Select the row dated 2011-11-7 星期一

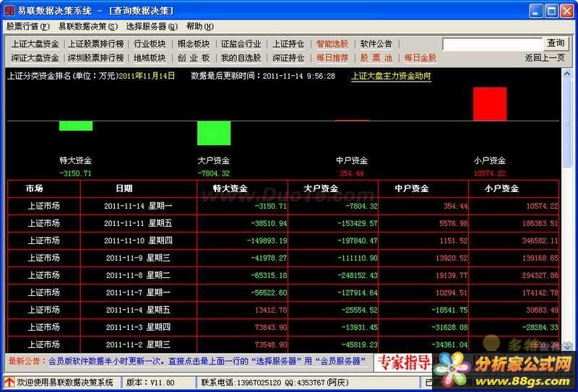(282, 292)
